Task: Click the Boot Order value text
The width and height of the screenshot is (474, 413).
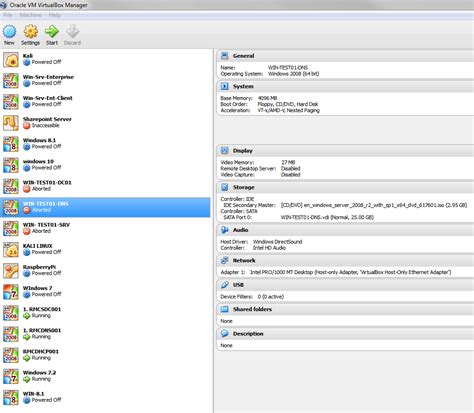Action: coord(288,104)
